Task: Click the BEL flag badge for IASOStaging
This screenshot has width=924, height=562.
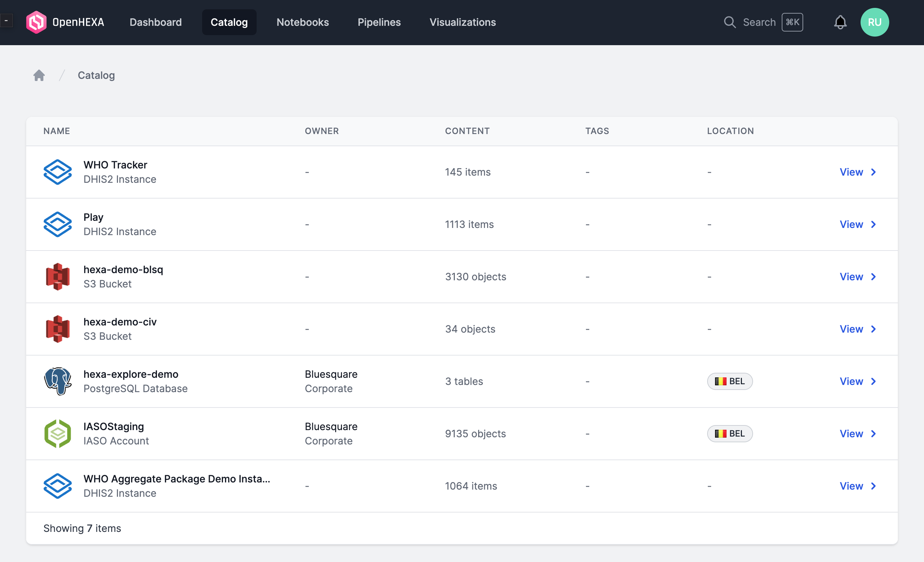Action: pos(729,433)
